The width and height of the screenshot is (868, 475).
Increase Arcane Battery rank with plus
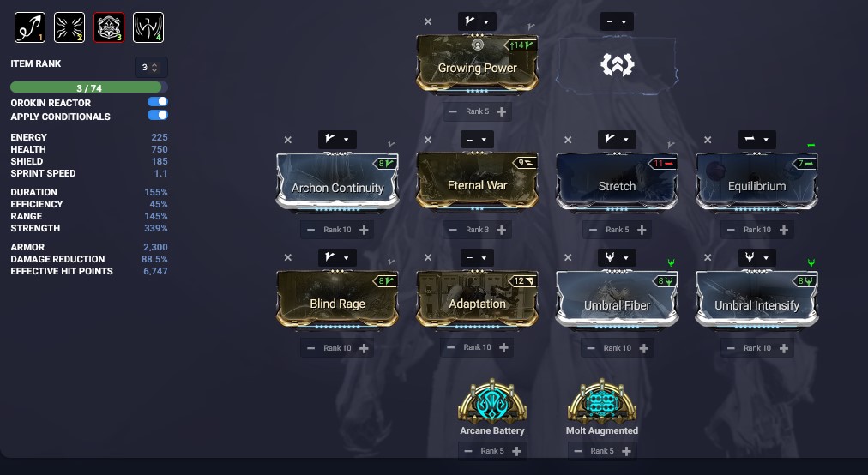516,451
